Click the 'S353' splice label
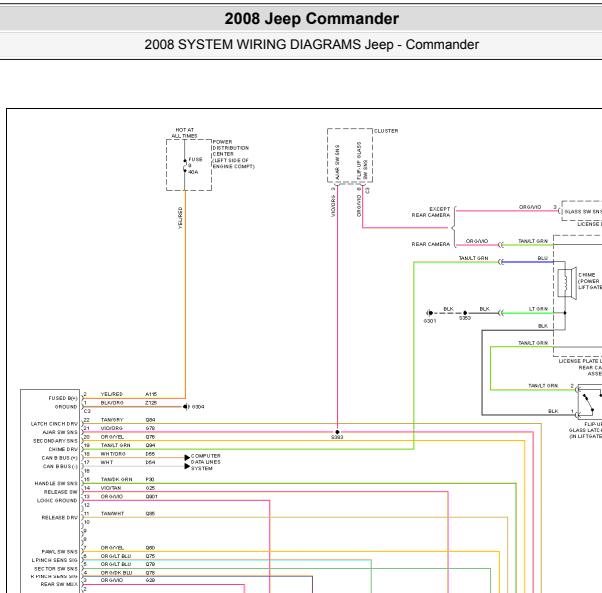Image resolution: width=602 pixels, height=593 pixels. 465,318
